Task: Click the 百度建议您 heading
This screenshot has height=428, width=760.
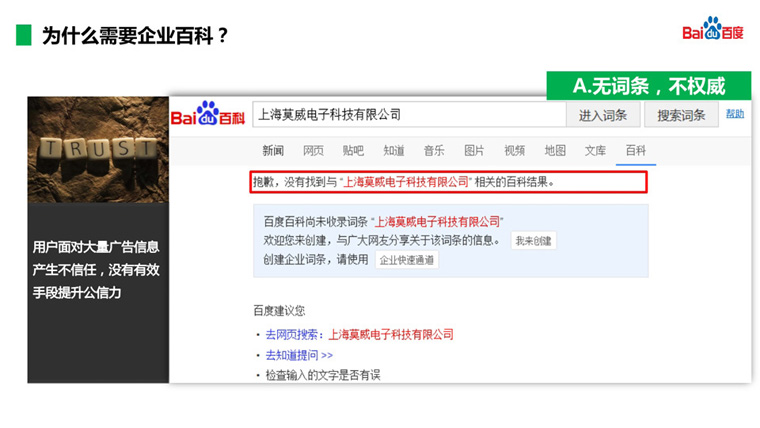Action: [x=279, y=311]
